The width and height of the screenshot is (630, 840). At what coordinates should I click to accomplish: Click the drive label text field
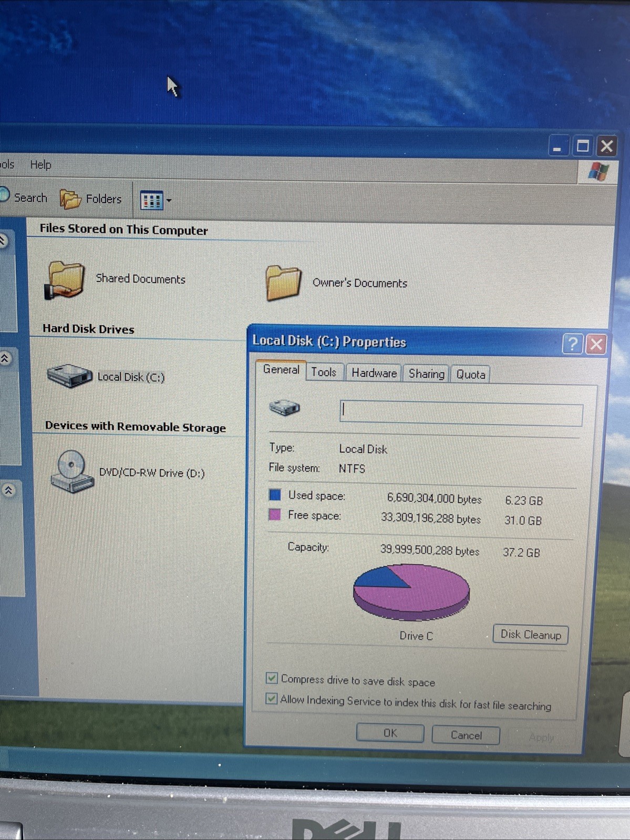pyautogui.click(x=461, y=413)
